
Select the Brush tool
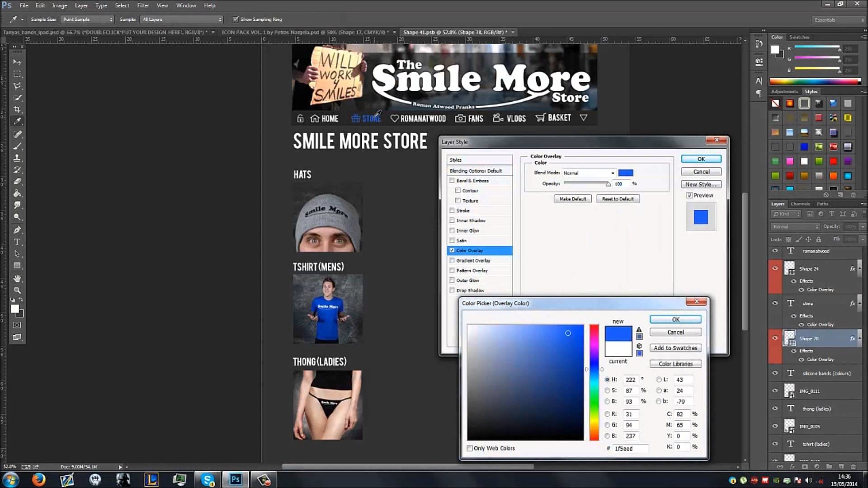point(17,146)
